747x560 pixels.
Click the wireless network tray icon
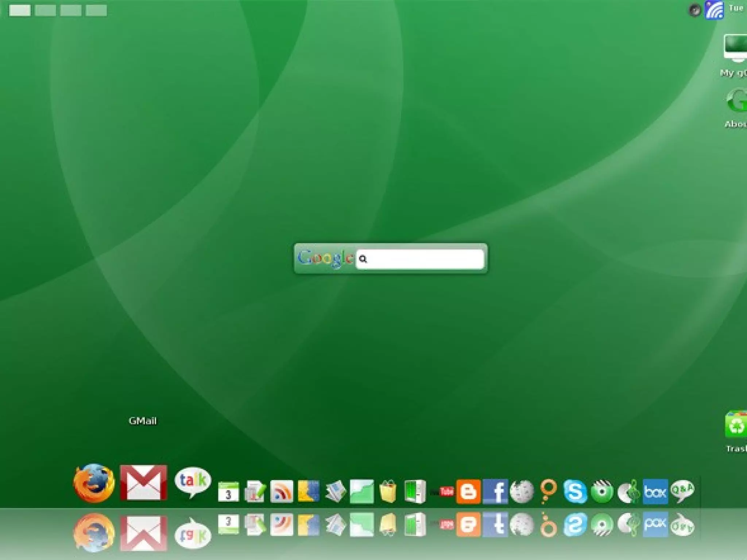714,10
